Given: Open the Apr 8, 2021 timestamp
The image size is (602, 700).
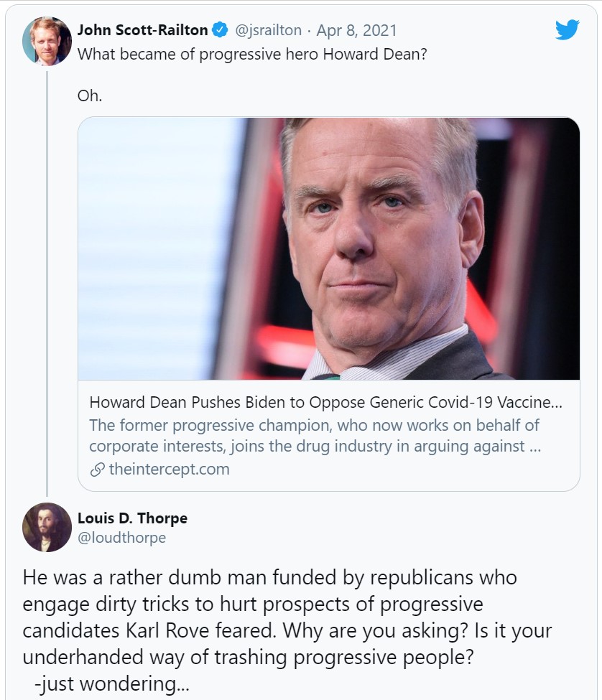Looking at the screenshot, I should [356, 30].
